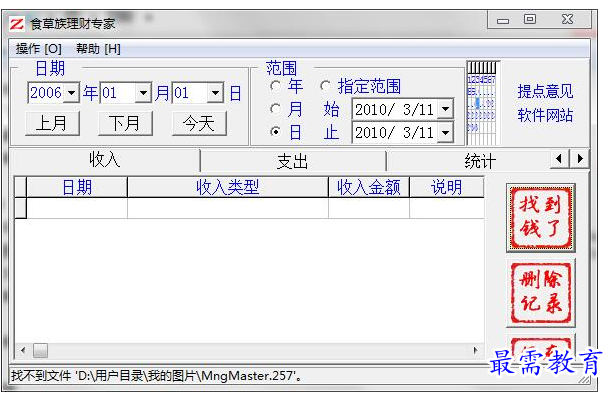
Task: Click the 收入金额 column header
Action: 369,187
